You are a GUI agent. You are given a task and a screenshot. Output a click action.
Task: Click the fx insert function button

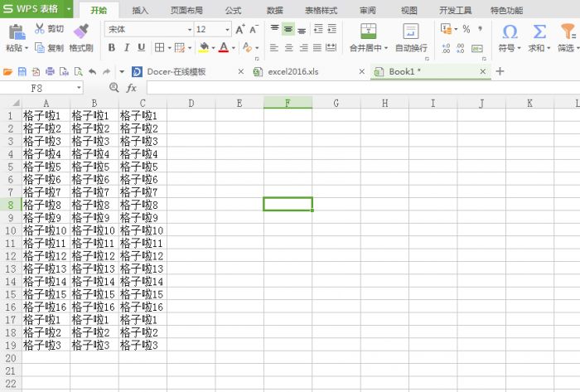131,88
